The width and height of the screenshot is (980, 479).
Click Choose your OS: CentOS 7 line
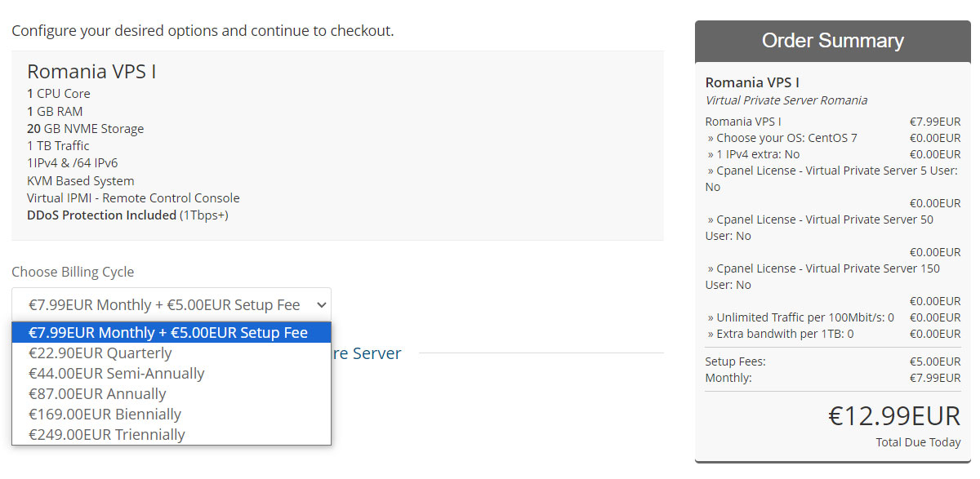coord(833,138)
